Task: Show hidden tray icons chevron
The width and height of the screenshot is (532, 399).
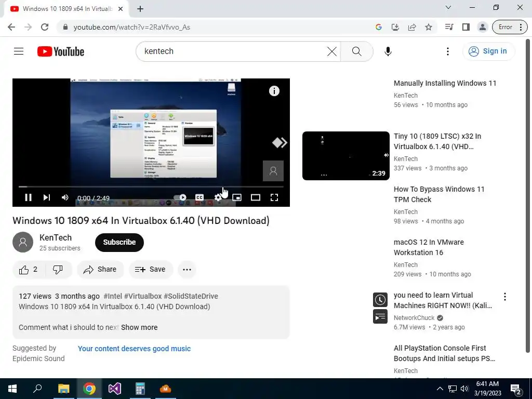Action: [440, 389]
